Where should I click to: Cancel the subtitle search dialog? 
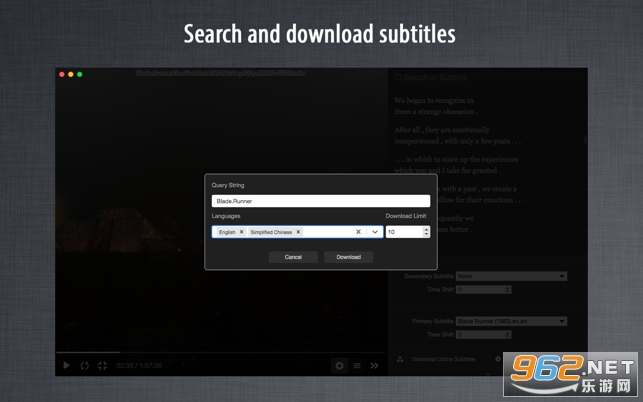[293, 257]
